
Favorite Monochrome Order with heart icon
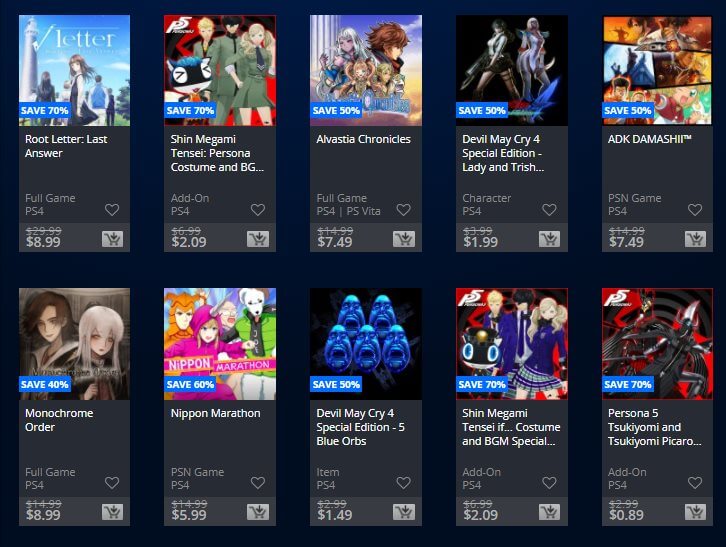coord(112,483)
